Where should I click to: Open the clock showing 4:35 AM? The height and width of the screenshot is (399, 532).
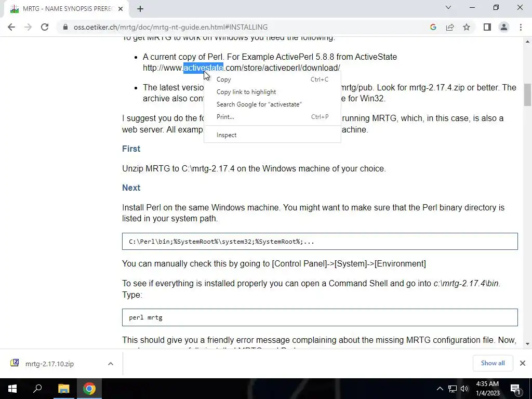(x=487, y=389)
